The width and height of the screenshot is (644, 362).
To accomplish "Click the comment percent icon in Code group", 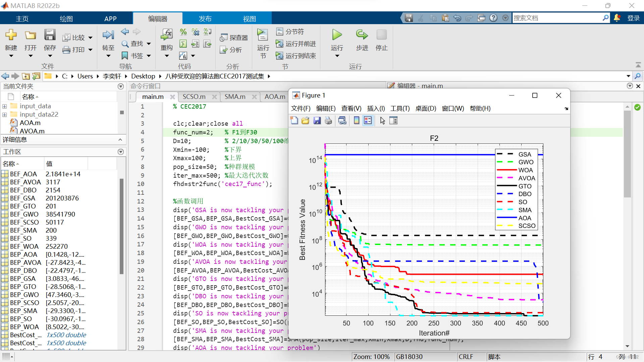I will pos(183,32).
